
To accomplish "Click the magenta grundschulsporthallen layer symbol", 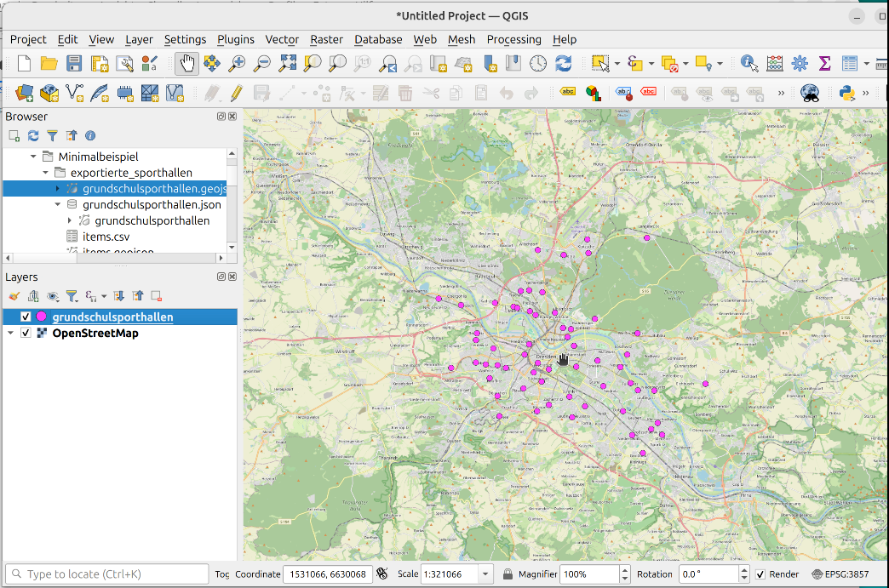I will point(42,317).
